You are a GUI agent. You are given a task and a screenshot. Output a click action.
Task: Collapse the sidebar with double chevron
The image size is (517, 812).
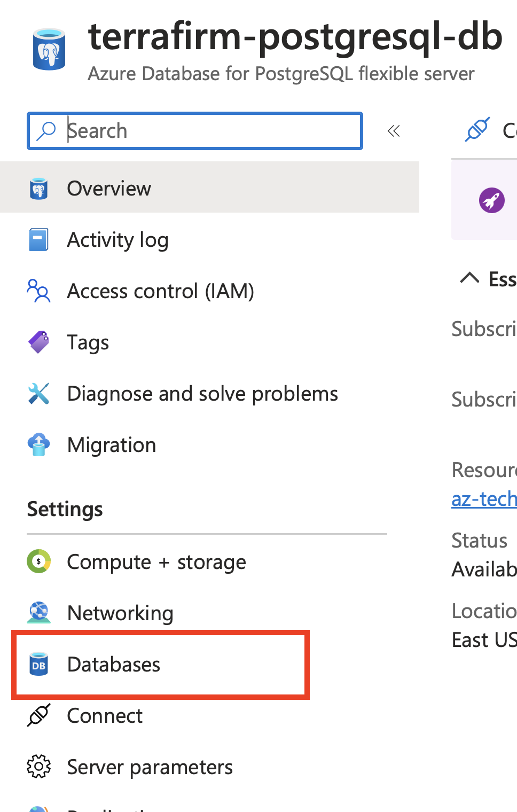394,131
